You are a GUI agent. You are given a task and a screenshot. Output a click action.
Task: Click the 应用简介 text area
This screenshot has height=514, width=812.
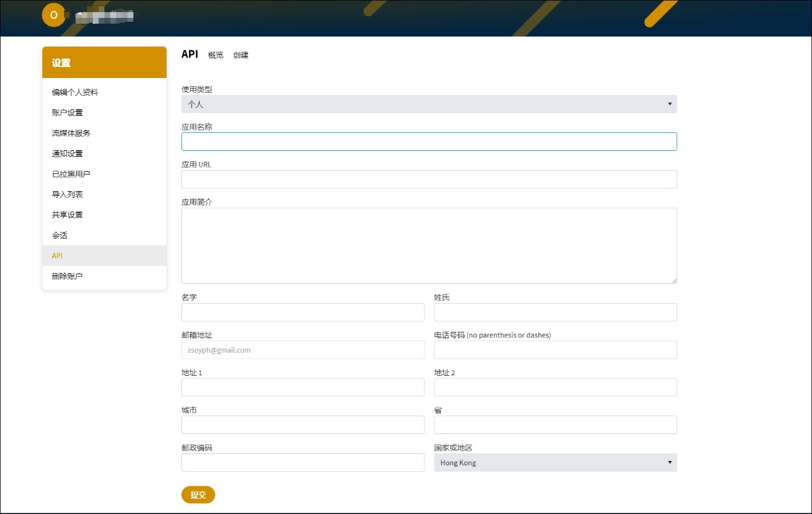click(429, 245)
